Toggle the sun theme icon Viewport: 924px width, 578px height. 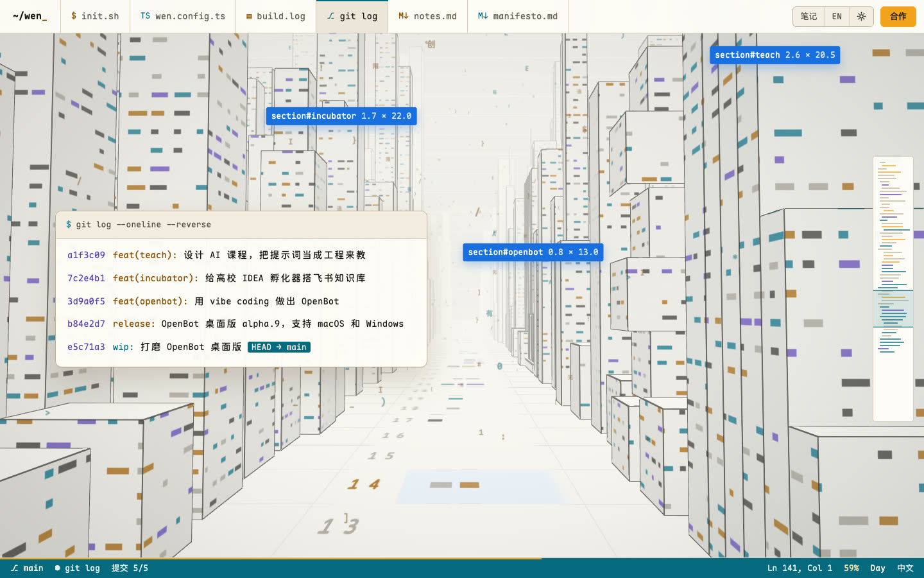coord(861,17)
